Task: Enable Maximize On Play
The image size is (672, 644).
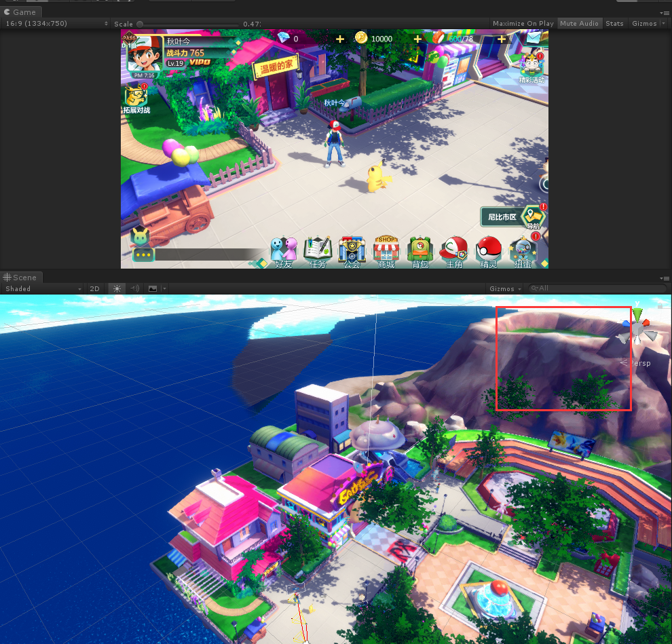Action: click(x=523, y=23)
